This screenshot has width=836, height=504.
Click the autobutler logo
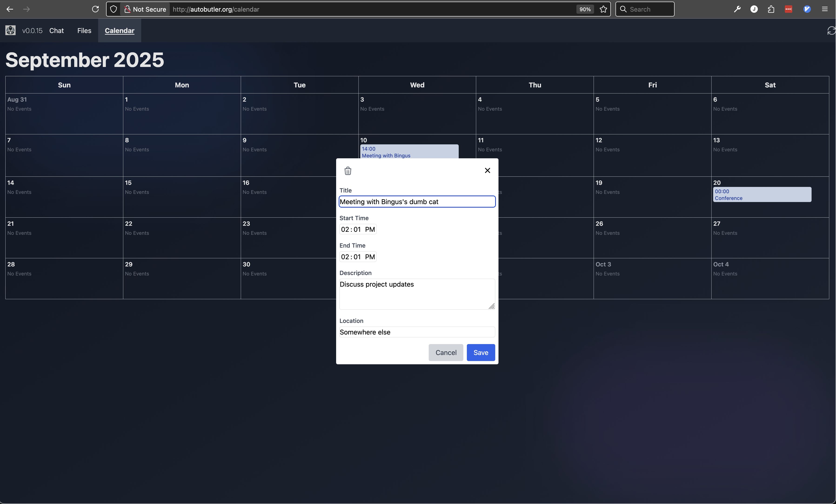tap(10, 30)
